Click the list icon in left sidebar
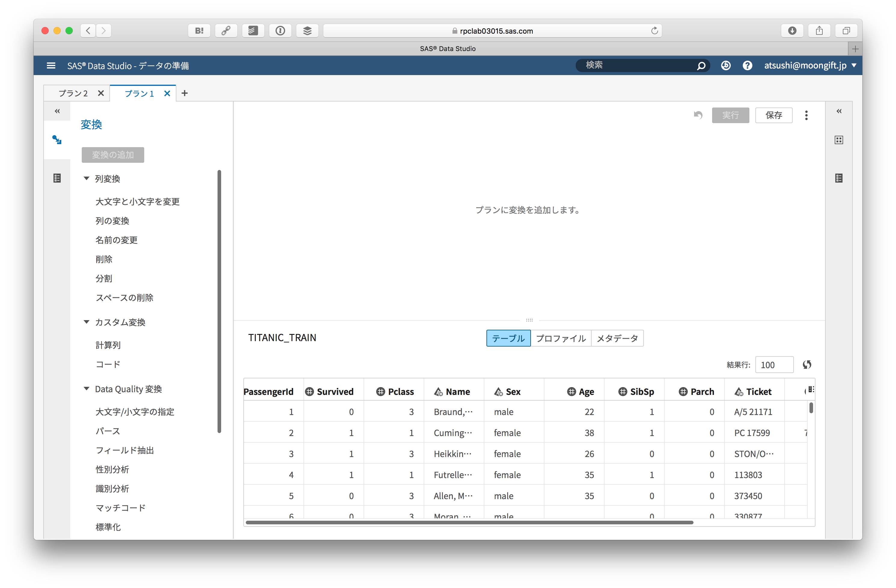The image size is (896, 588). (57, 178)
